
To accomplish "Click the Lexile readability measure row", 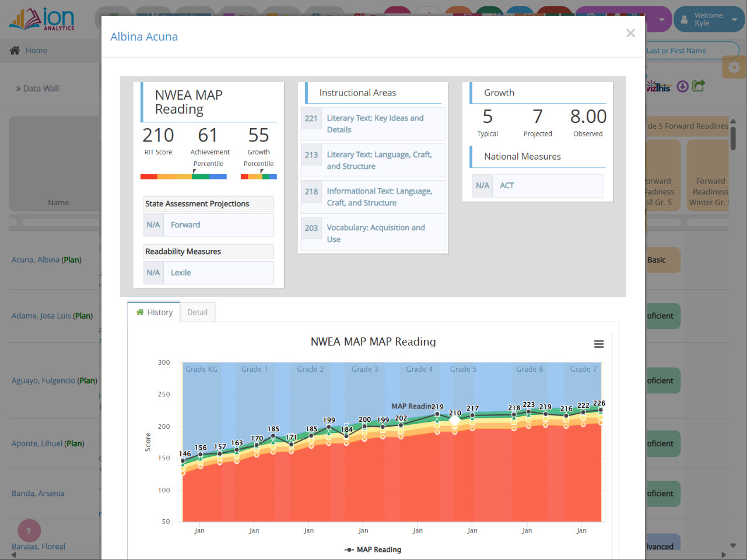I will click(x=209, y=273).
